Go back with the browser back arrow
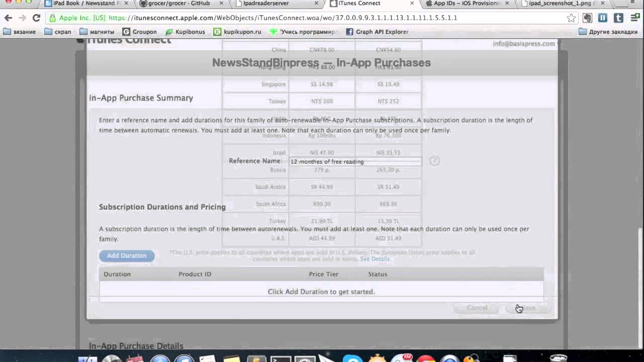Image resolution: width=644 pixels, height=362 pixels. coord(8,18)
